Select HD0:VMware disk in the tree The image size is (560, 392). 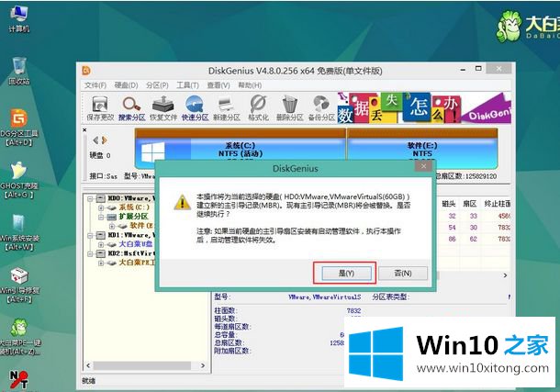point(131,198)
